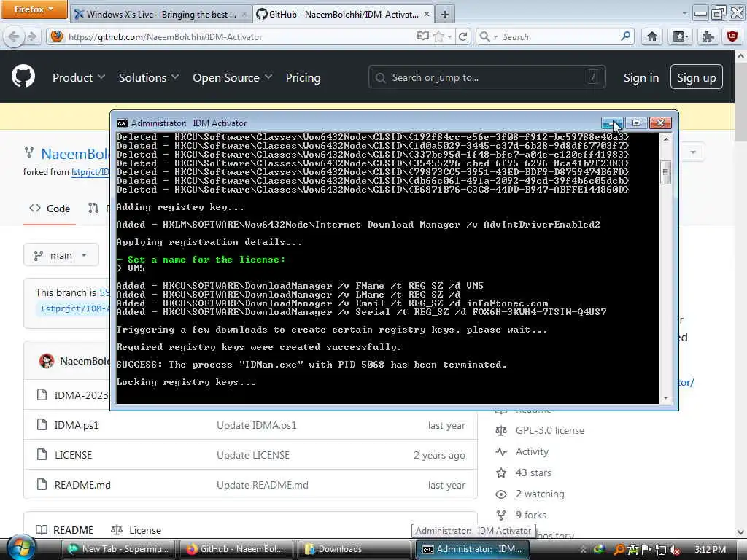The image size is (747, 560).
Task: Open the uBlock Origin shield icon
Action: tap(732, 36)
